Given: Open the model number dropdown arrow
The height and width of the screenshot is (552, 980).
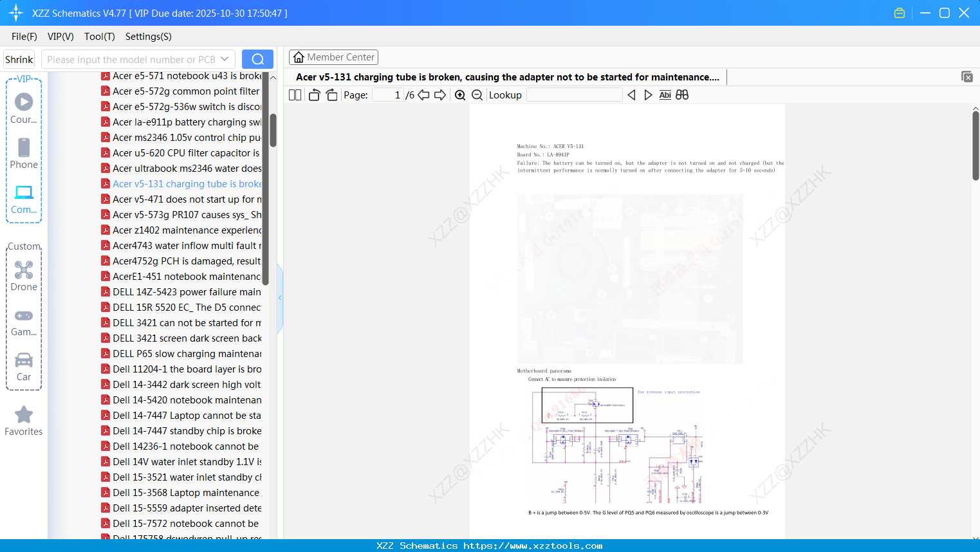Looking at the screenshot, I should tap(225, 59).
